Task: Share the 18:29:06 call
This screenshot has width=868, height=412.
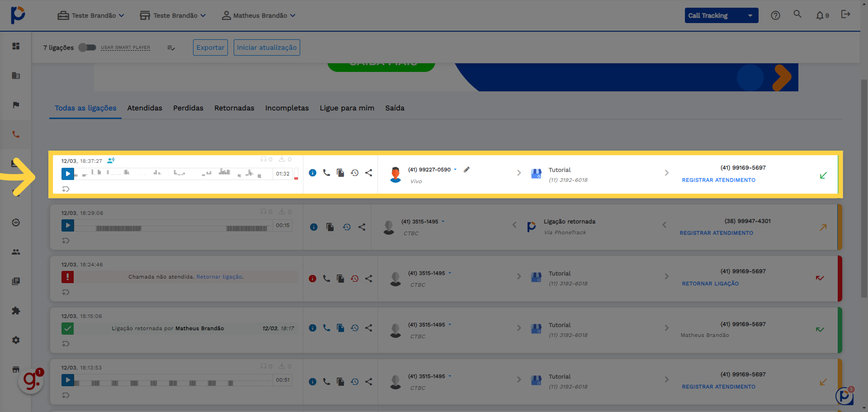Action: point(362,227)
